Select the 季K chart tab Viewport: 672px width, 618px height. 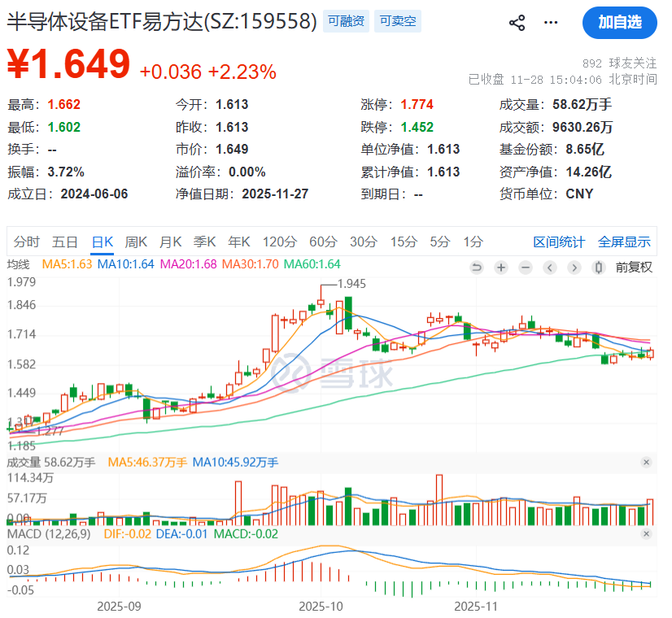pos(204,242)
